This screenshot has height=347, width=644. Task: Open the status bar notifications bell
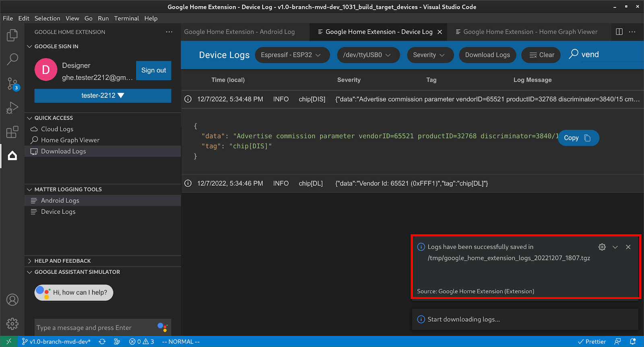coord(633,341)
